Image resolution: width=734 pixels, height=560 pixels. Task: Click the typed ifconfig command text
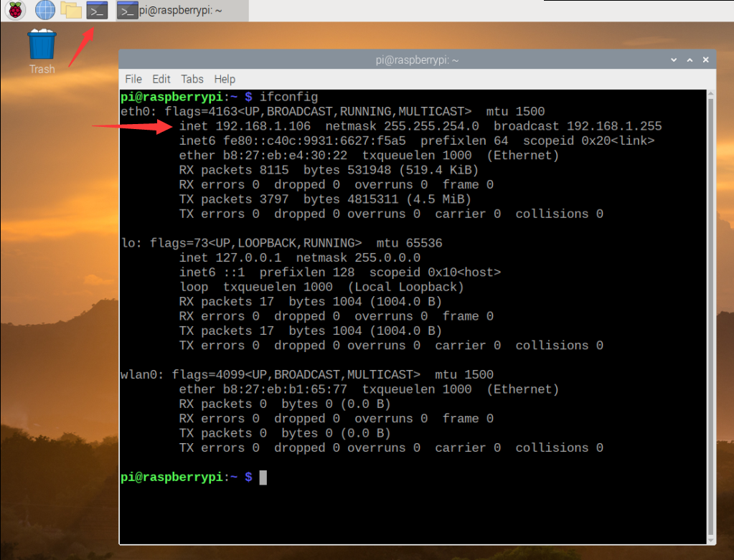(x=289, y=97)
